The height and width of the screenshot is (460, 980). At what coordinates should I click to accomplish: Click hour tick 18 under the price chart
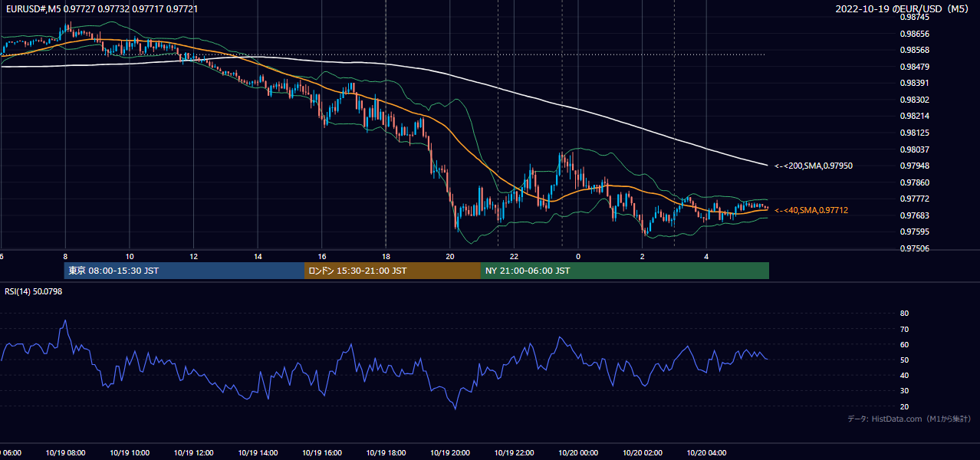(386, 257)
